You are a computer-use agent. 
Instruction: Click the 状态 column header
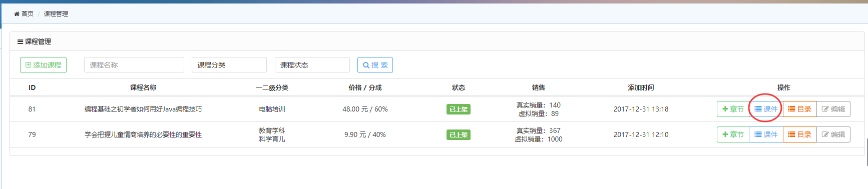pos(459,87)
